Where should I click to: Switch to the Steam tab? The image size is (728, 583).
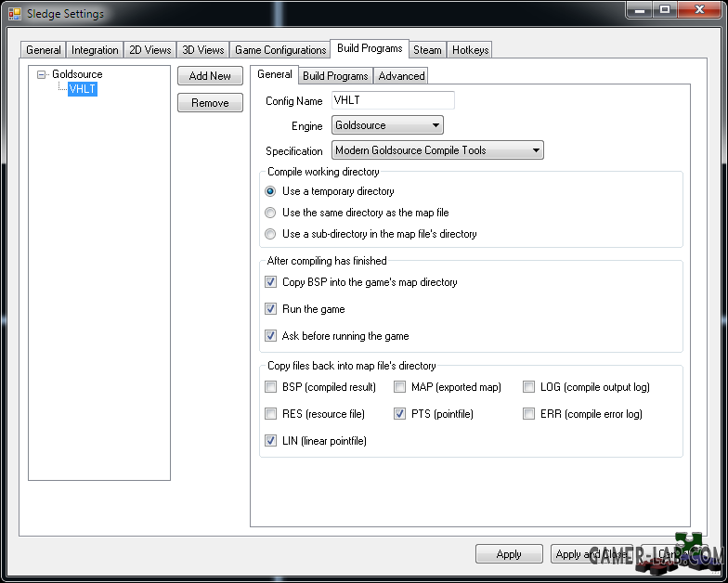(x=427, y=50)
